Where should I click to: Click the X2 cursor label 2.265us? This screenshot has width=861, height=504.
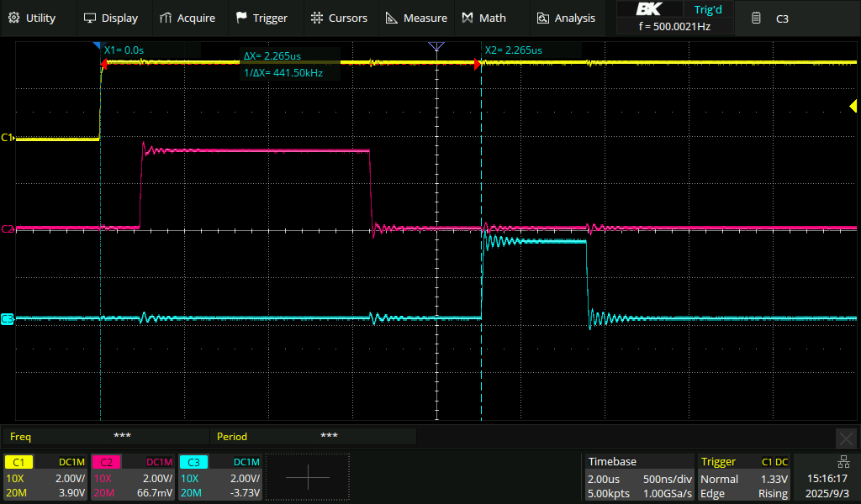[514, 50]
